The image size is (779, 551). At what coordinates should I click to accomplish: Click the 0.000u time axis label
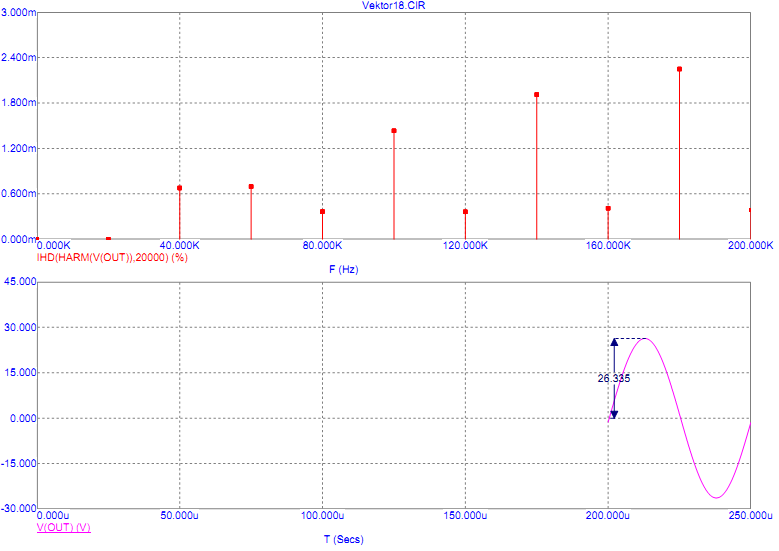pyautogui.click(x=53, y=516)
